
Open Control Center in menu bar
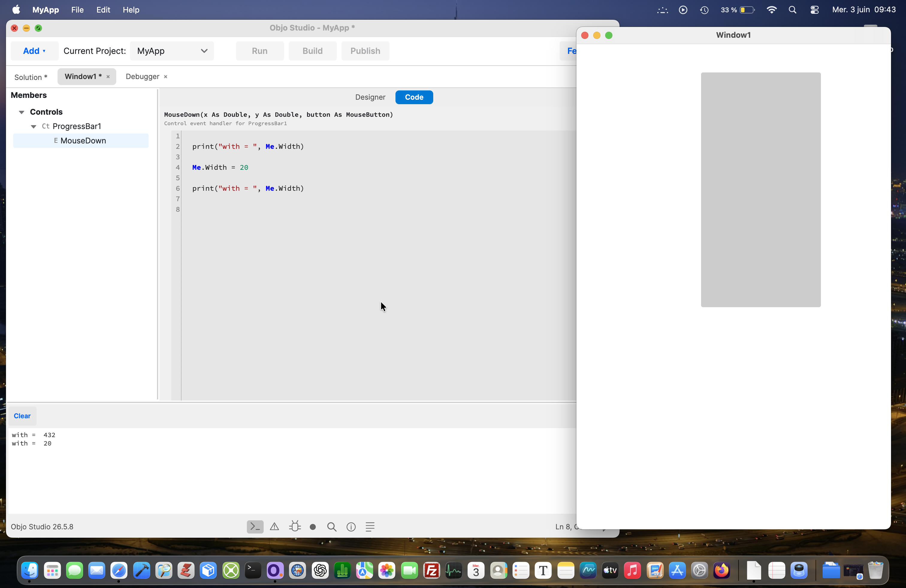click(814, 10)
